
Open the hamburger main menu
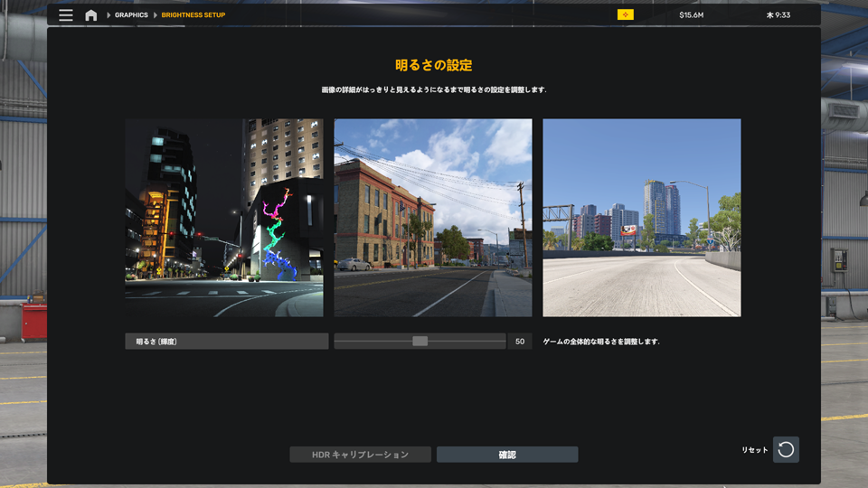[x=66, y=15]
